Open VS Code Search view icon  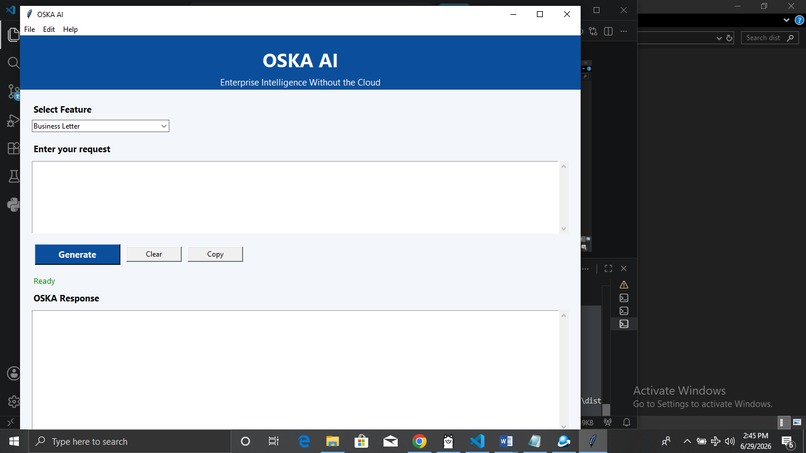[13, 63]
